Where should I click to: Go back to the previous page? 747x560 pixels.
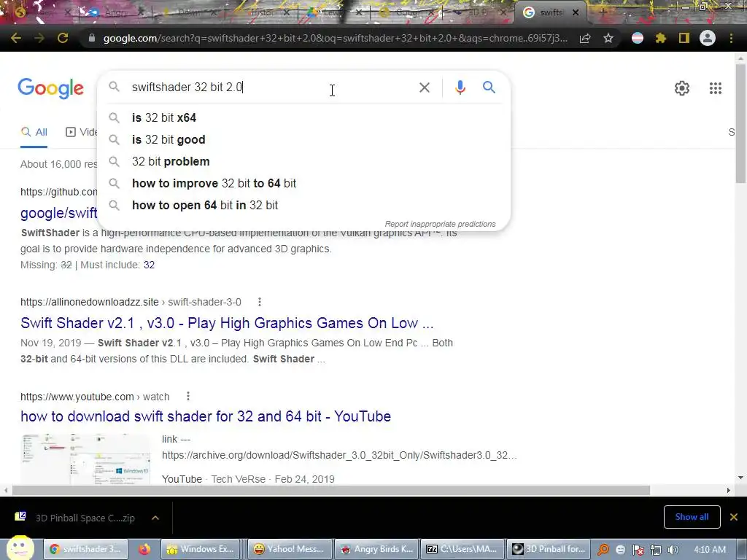pos(16,38)
